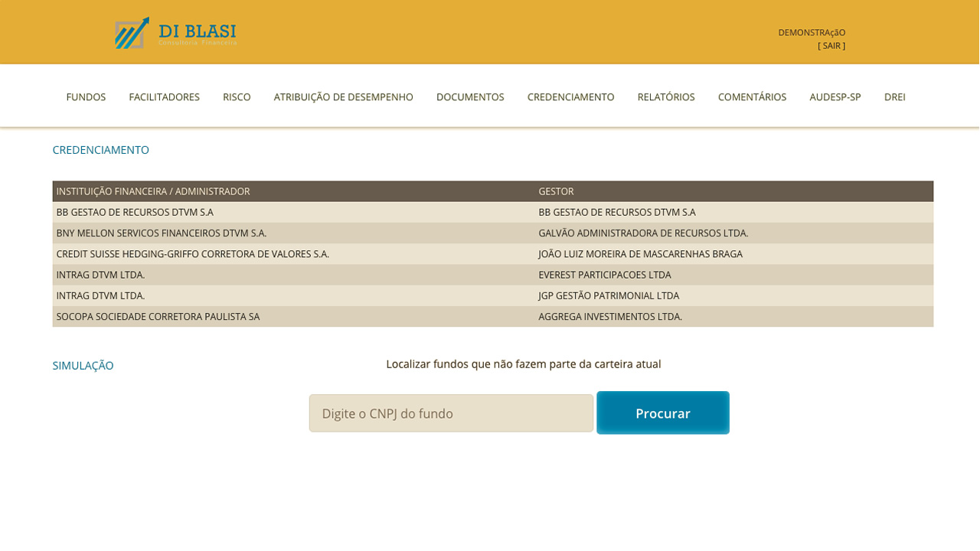This screenshot has width=980, height=551.
Task: Click the CREDENCIAMENTO section heading
Action: 101,150
